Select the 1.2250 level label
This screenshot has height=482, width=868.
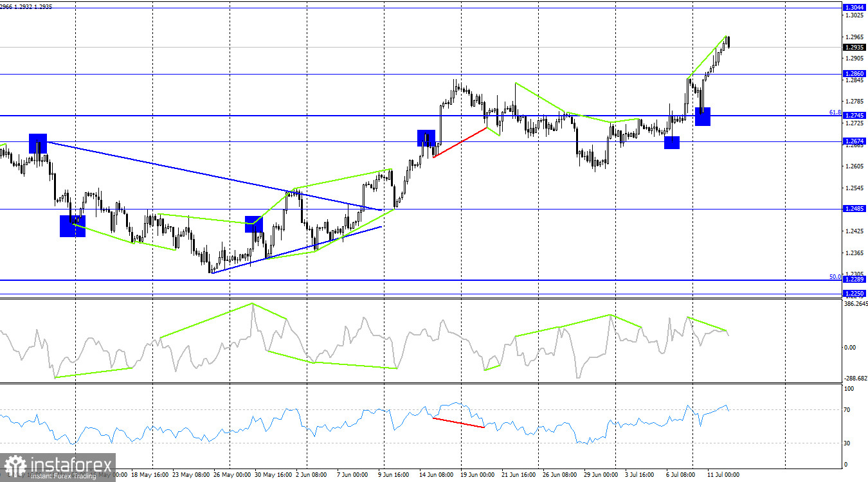pyautogui.click(x=855, y=294)
